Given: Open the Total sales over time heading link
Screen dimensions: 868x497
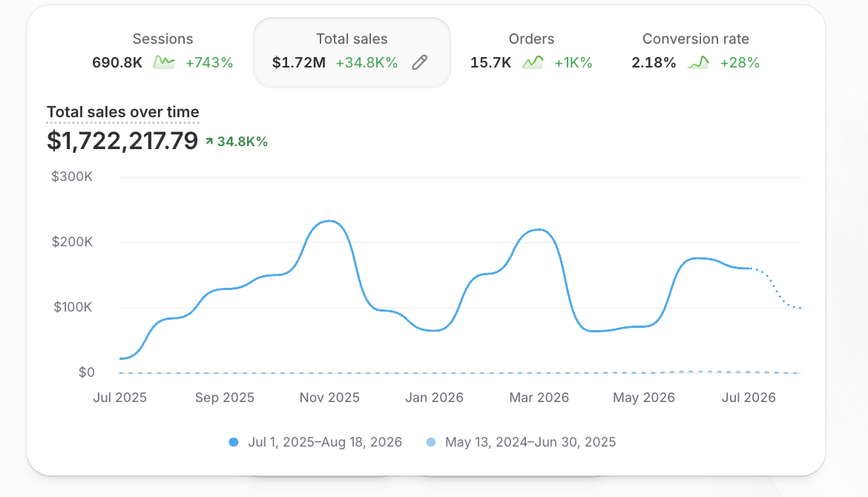Looking at the screenshot, I should click(123, 112).
